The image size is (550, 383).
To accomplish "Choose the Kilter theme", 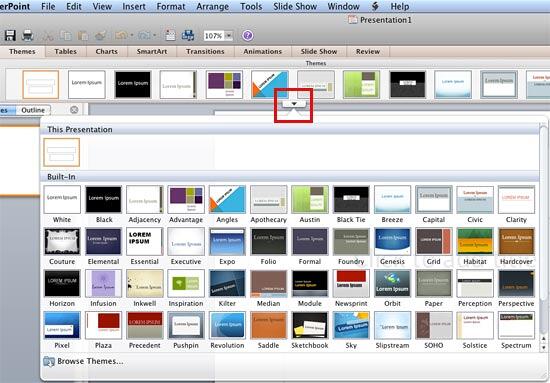I will pyautogui.click(x=227, y=283).
